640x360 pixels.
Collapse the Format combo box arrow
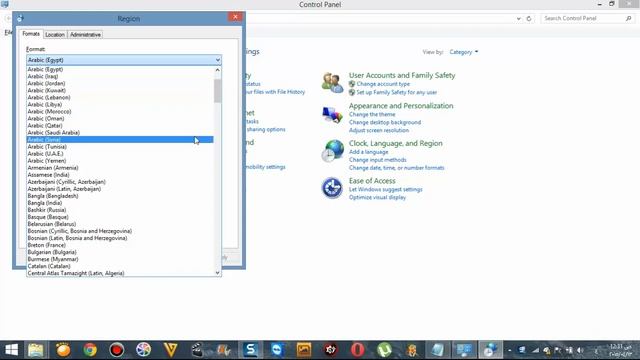point(218,60)
